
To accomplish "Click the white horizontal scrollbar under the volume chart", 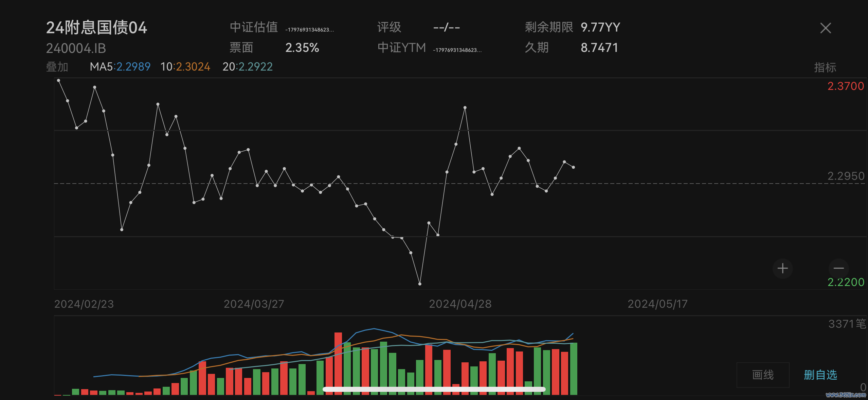I will tap(434, 389).
